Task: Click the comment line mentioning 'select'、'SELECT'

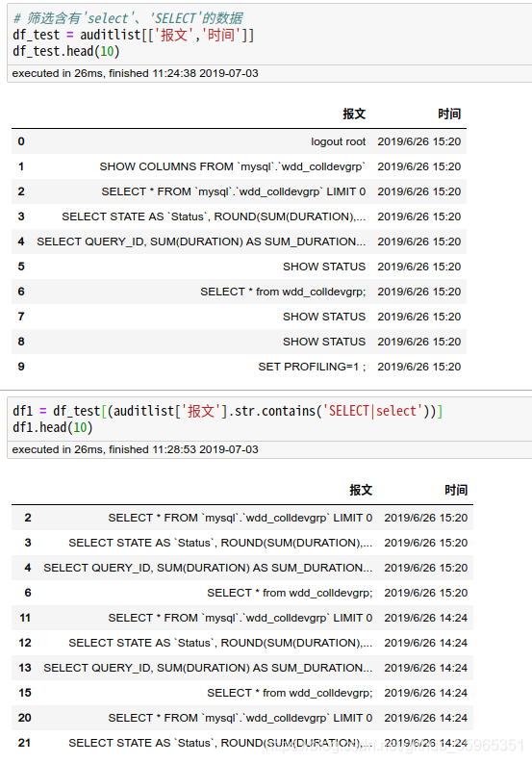Action: pos(128,18)
